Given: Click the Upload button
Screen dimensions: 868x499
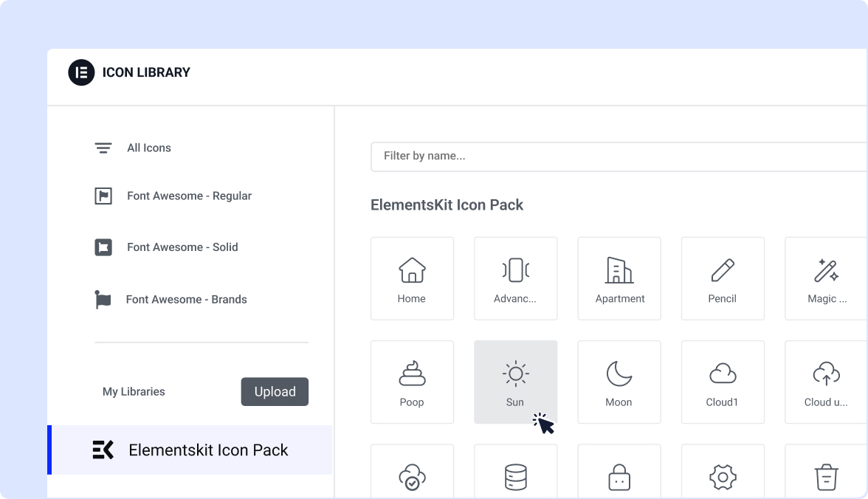Looking at the screenshot, I should (x=275, y=391).
